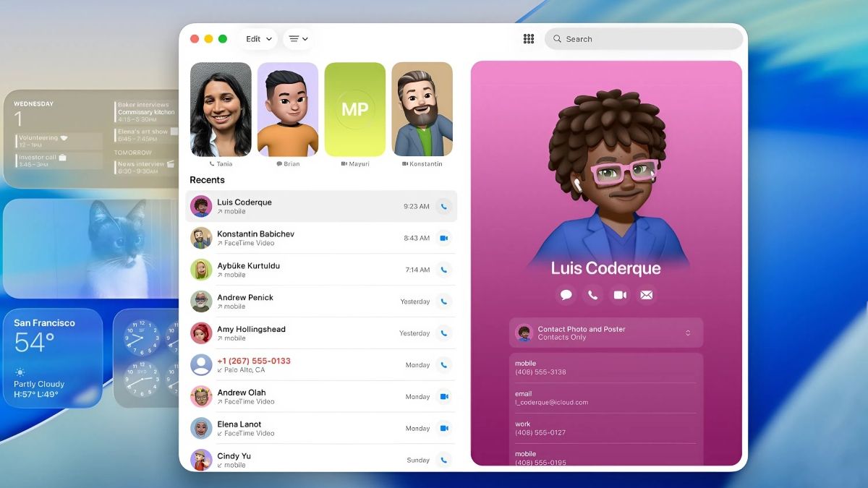
Task: Send an email to Luis Coderque
Action: point(647,295)
